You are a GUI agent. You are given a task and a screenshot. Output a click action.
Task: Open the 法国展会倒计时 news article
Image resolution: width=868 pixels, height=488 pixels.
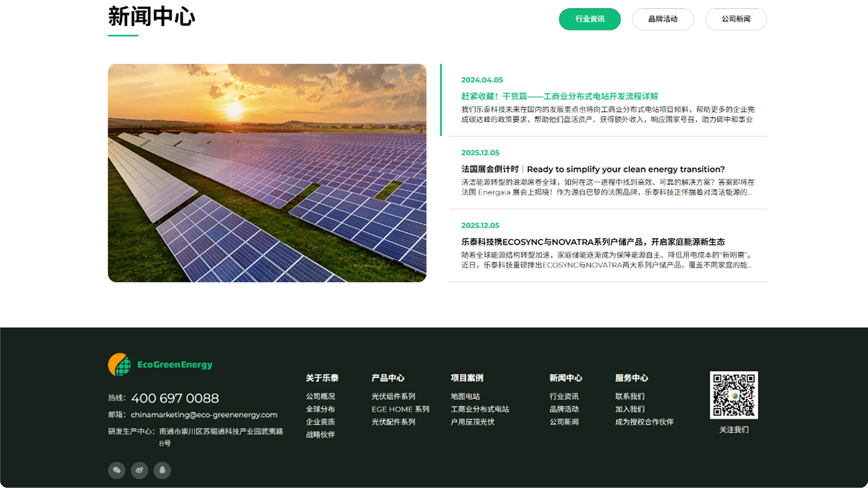point(593,169)
